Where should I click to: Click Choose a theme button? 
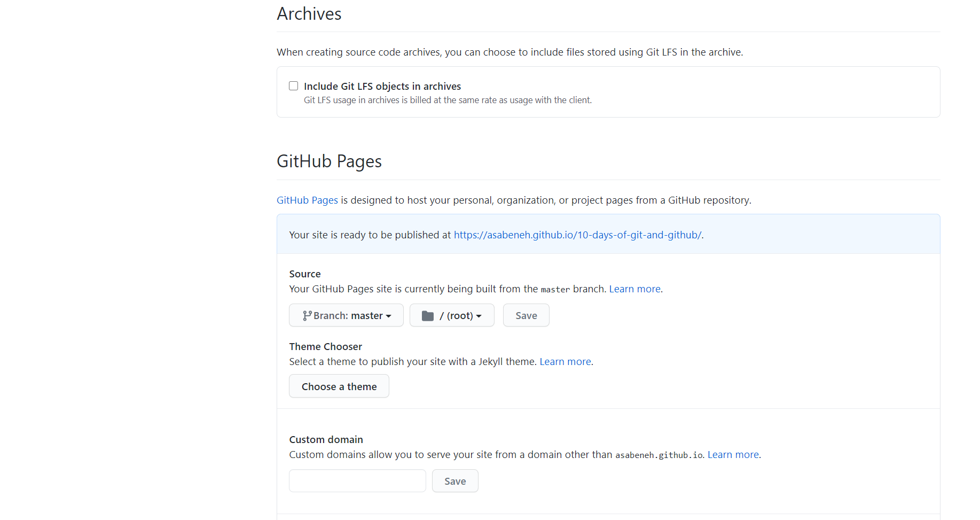coord(339,386)
